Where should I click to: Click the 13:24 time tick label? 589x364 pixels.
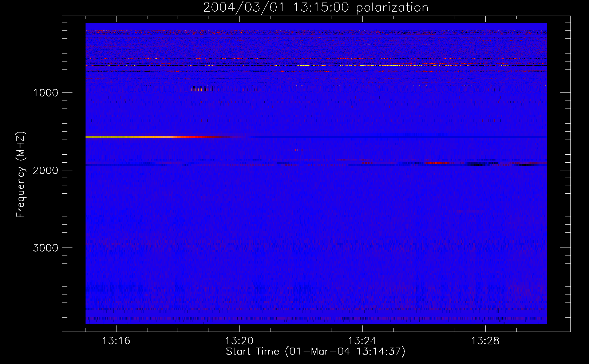[362, 341]
